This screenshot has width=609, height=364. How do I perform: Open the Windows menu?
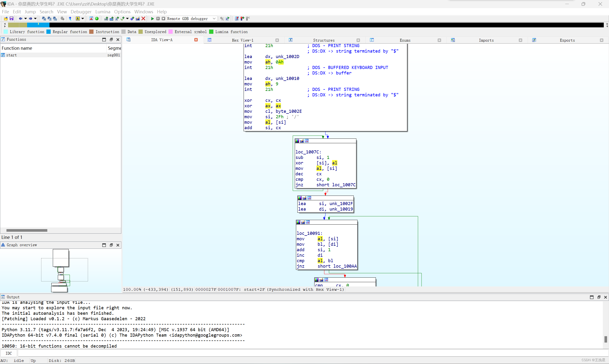[x=144, y=11]
